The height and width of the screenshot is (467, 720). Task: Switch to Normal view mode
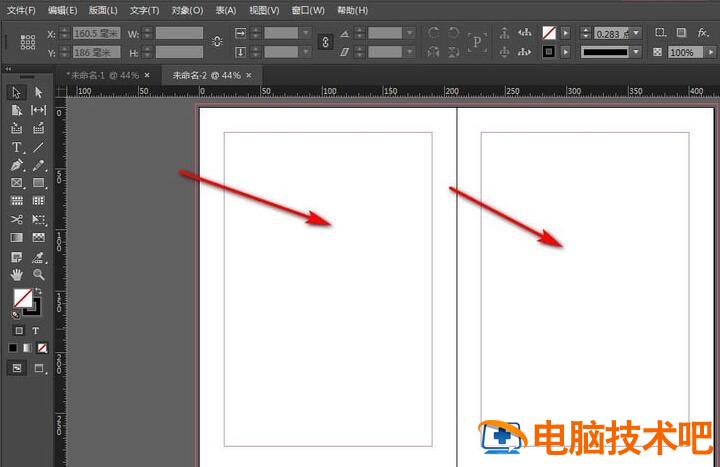click(x=17, y=368)
